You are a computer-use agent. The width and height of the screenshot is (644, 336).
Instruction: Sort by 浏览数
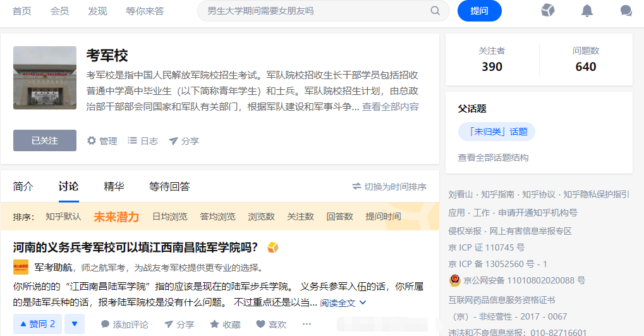(261, 216)
